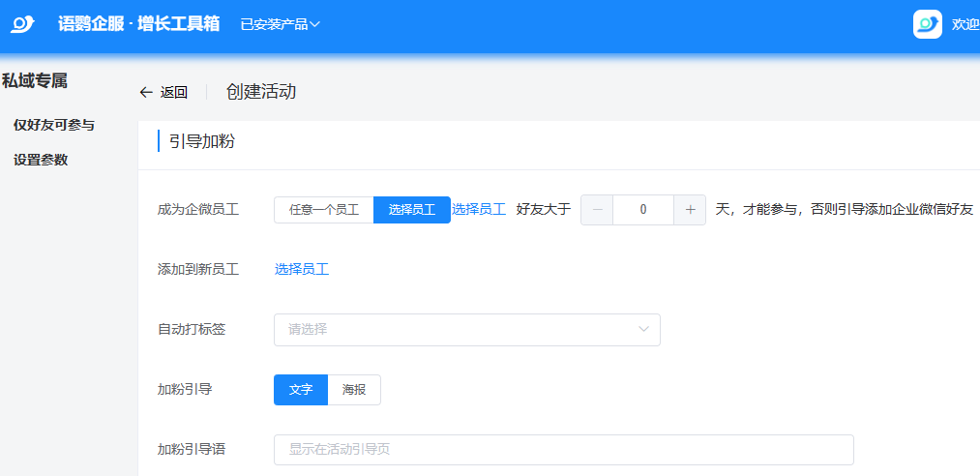Screen dimensions: 980x476
Task: Click the 私域专属 sidebar heading
Action: (35, 81)
